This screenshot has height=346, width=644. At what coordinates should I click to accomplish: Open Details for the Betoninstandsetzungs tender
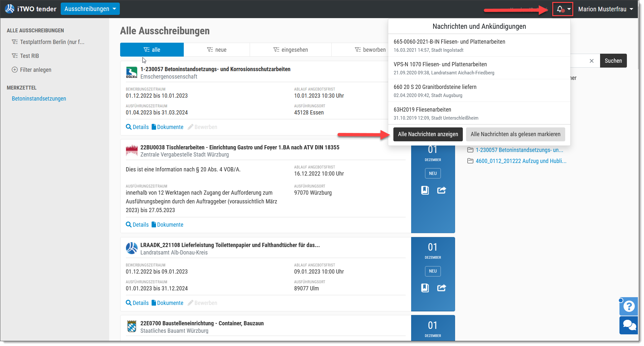tap(137, 127)
